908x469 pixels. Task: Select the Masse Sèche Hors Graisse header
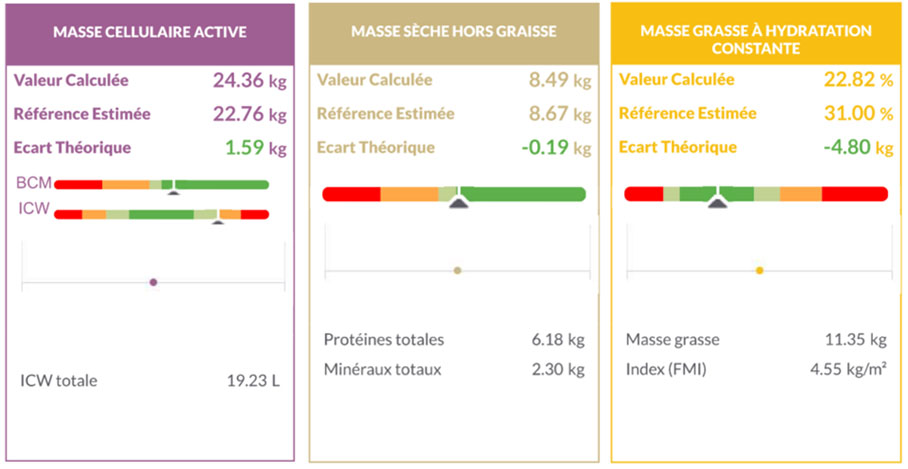coord(453,32)
